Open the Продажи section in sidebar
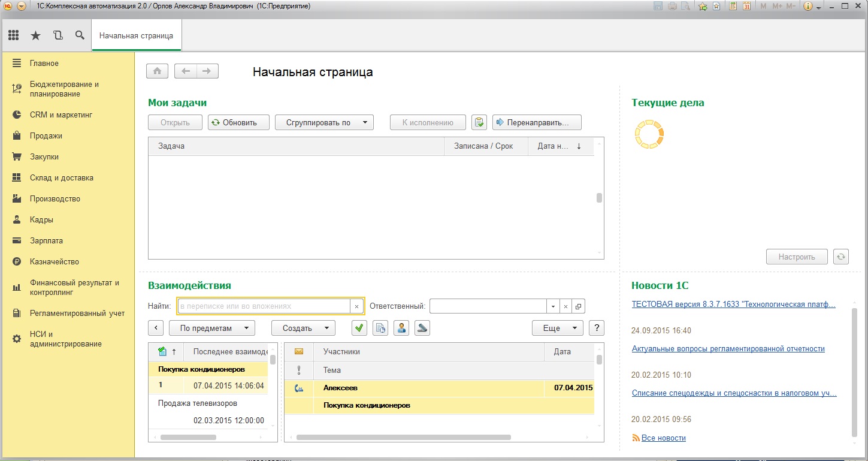 pos(46,135)
